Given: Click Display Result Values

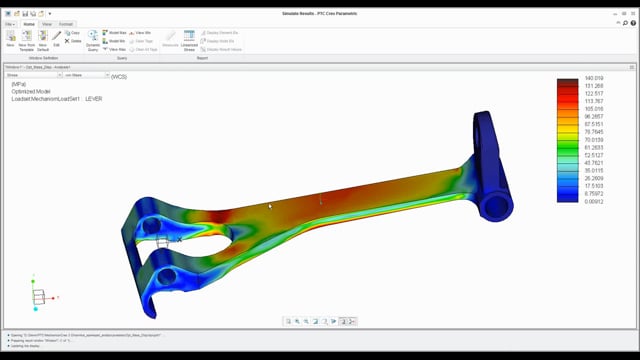Looking at the screenshot, I should point(221,49).
